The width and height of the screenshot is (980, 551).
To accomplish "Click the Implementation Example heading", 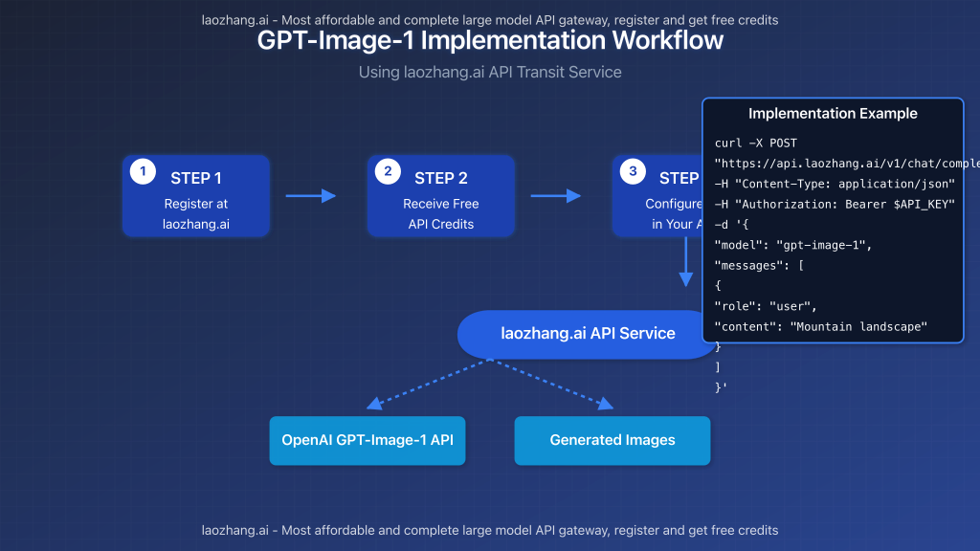I will 833,114.
